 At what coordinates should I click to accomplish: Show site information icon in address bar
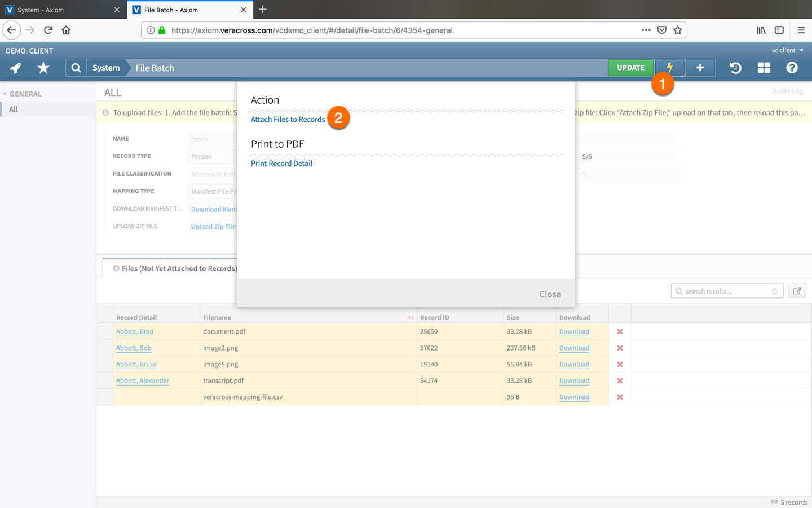tap(151, 30)
